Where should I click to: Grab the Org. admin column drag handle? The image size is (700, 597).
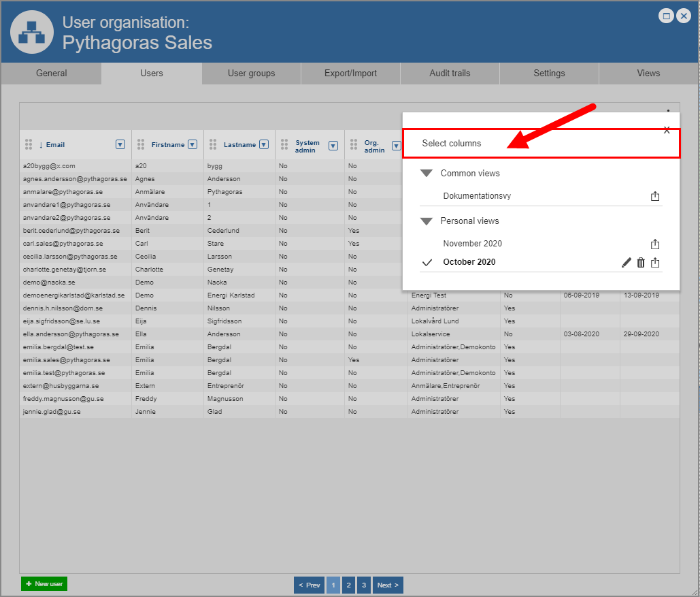354,144
